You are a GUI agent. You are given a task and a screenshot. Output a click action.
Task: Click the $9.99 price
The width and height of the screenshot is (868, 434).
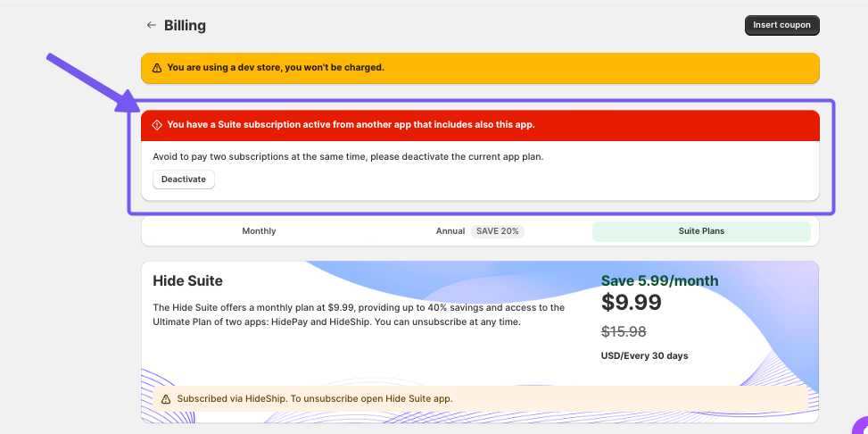(632, 303)
